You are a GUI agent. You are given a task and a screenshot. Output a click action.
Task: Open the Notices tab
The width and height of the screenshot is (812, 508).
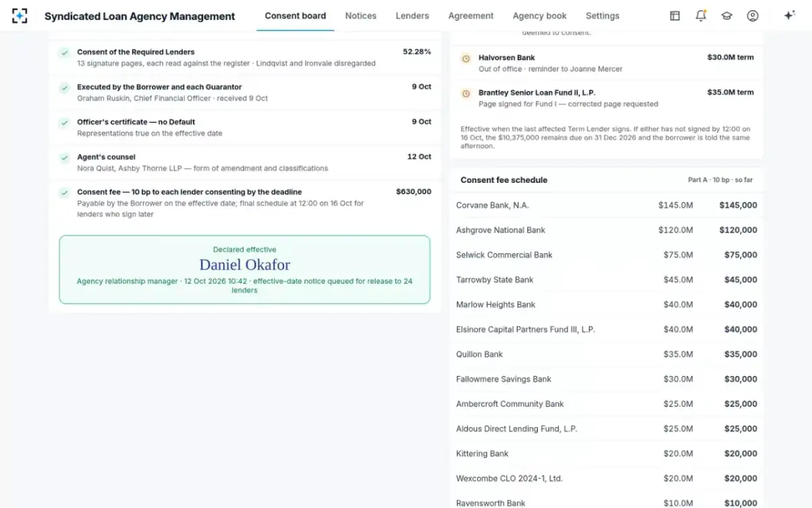tap(361, 16)
